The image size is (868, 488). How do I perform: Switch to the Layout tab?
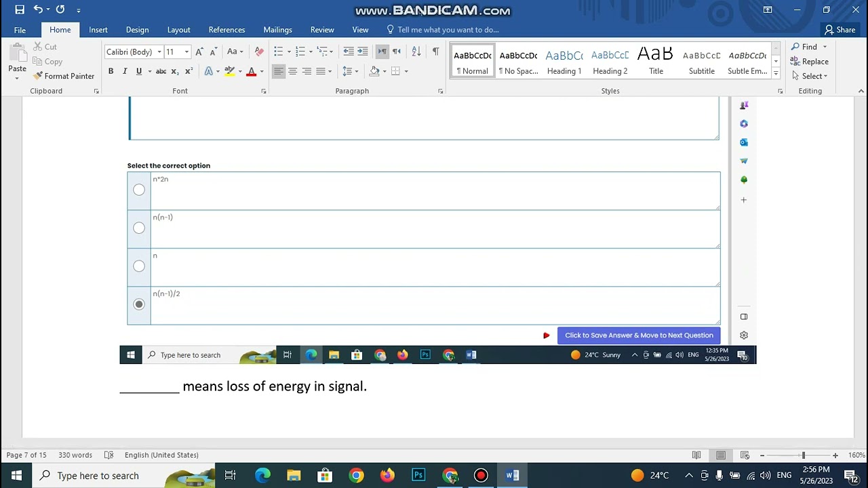pos(178,30)
